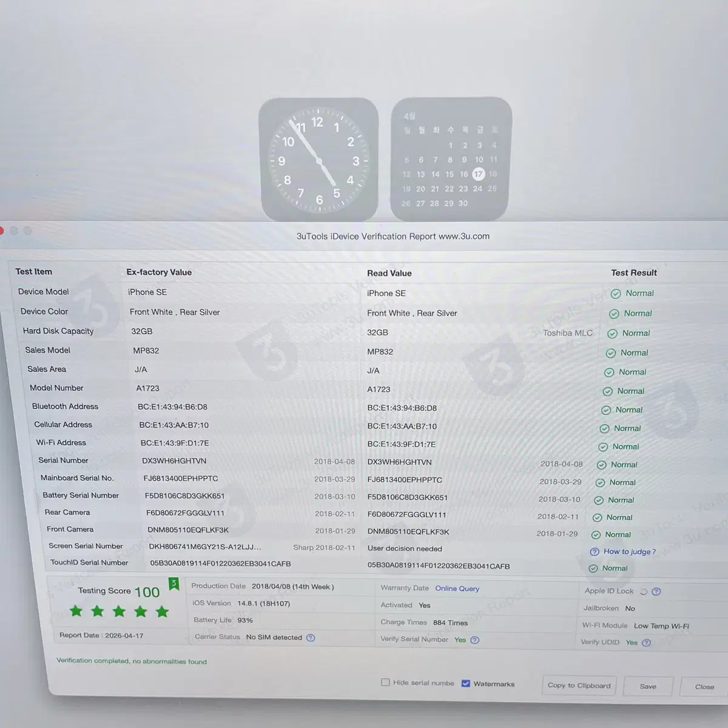Click the Serial Number read value DX3WH6HGHTVN
Screen dimensions: 728x728
[x=400, y=462]
